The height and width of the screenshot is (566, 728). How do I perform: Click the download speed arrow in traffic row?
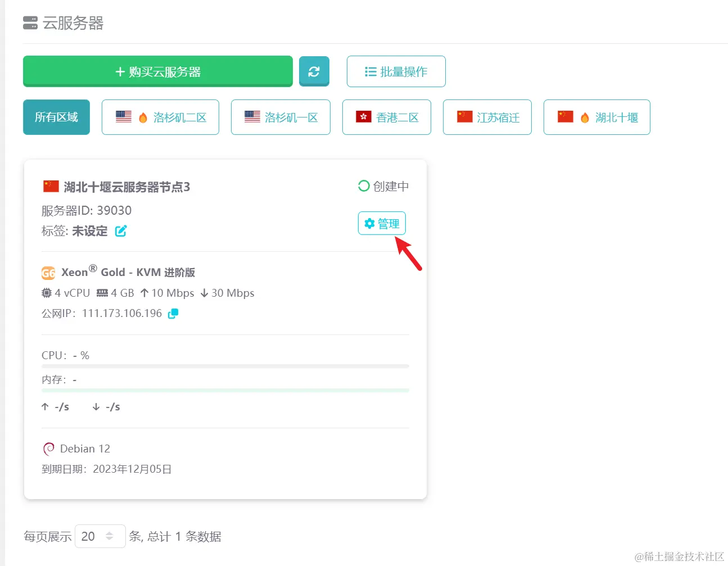(96, 406)
